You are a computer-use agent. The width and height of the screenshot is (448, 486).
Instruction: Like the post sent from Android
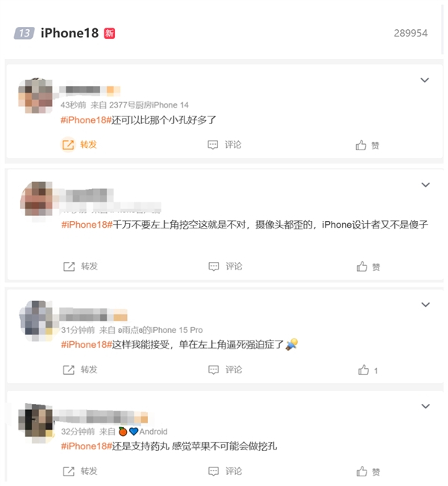pos(368,471)
